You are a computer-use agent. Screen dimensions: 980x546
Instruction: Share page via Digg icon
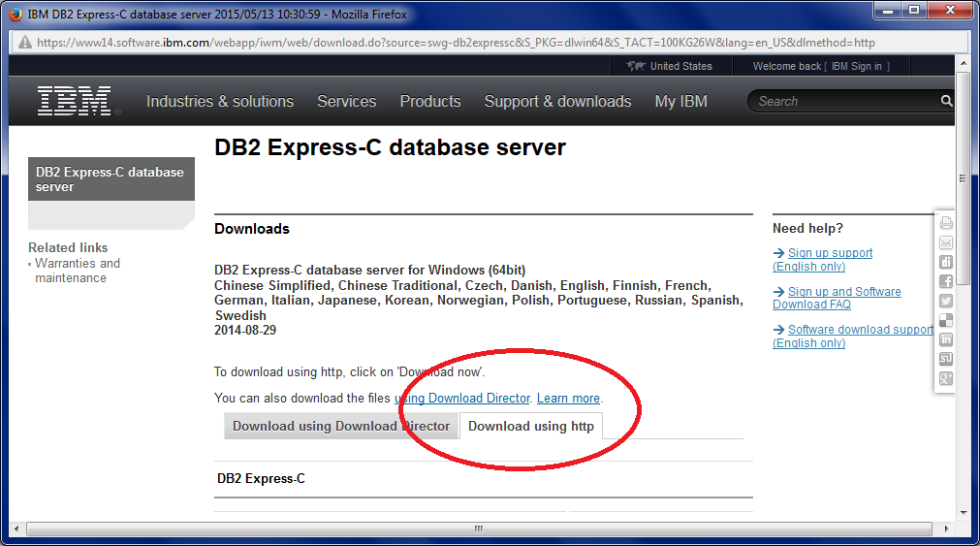946,262
